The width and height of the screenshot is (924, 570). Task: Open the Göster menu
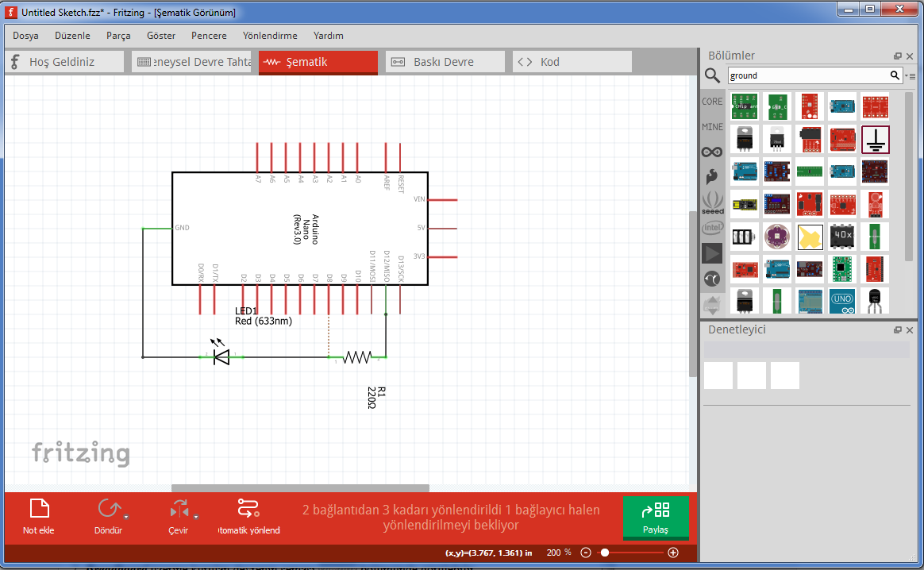(161, 36)
